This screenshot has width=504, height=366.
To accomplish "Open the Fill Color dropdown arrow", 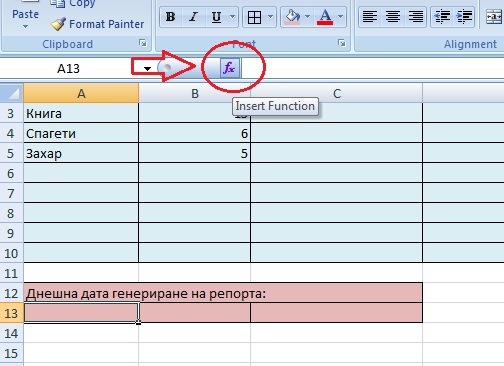I will (x=307, y=17).
